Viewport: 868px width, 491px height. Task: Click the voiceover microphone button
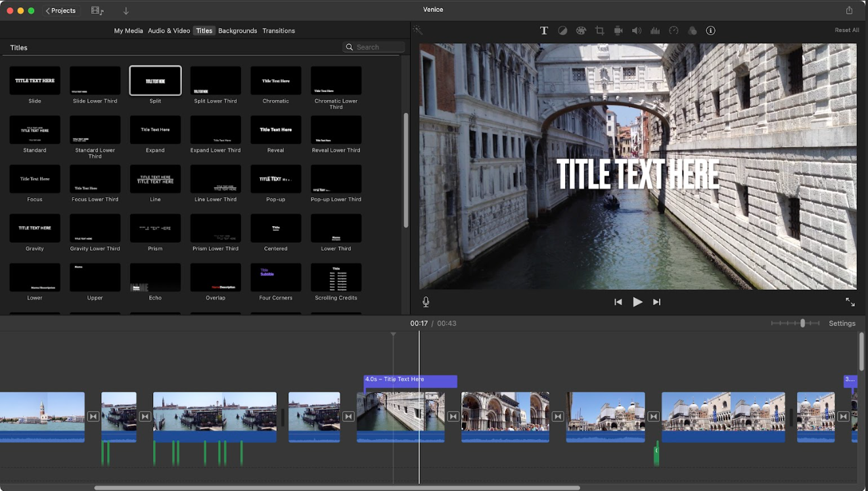coord(426,302)
